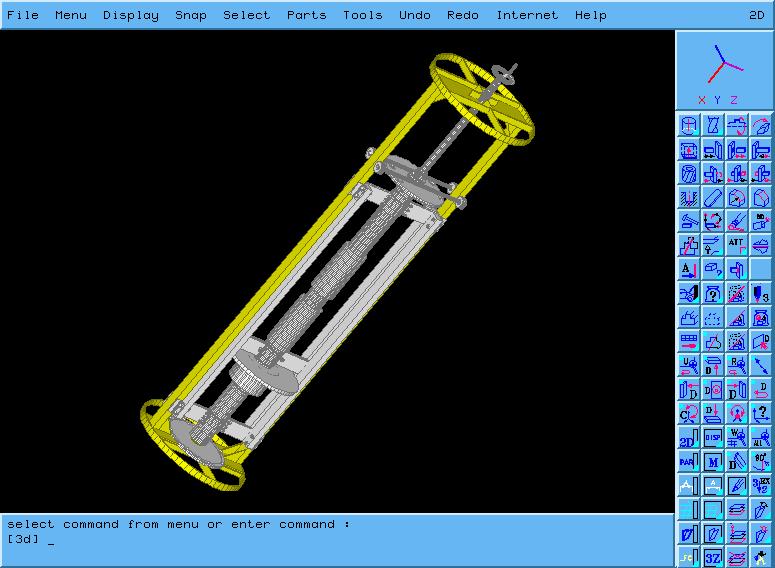775x568 pixels.
Task: Open the Parts menu
Action: (306, 15)
